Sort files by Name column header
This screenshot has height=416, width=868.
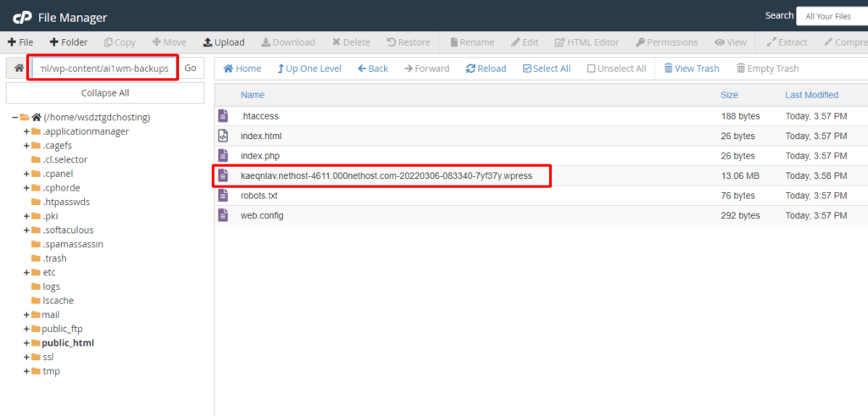pyautogui.click(x=253, y=95)
